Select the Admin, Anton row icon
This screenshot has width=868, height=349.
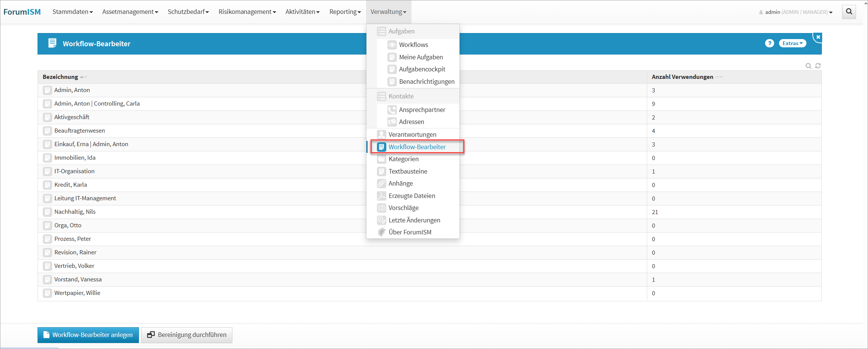(x=47, y=90)
